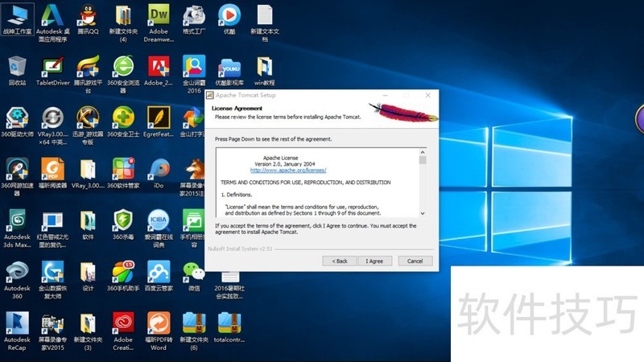Select the 360手机助手 desktop icon
The height and width of the screenshot is (362, 644).
pos(123,276)
